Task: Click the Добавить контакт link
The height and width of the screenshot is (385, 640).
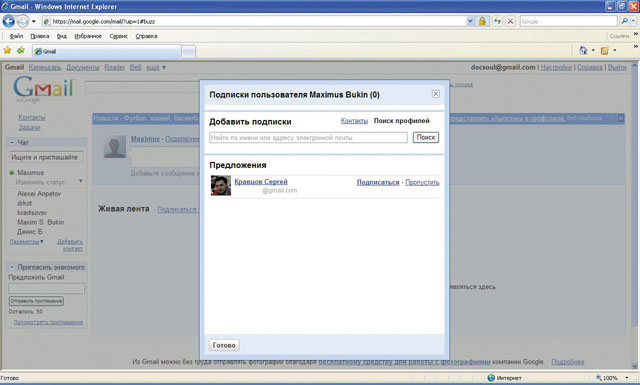Action: (x=70, y=245)
